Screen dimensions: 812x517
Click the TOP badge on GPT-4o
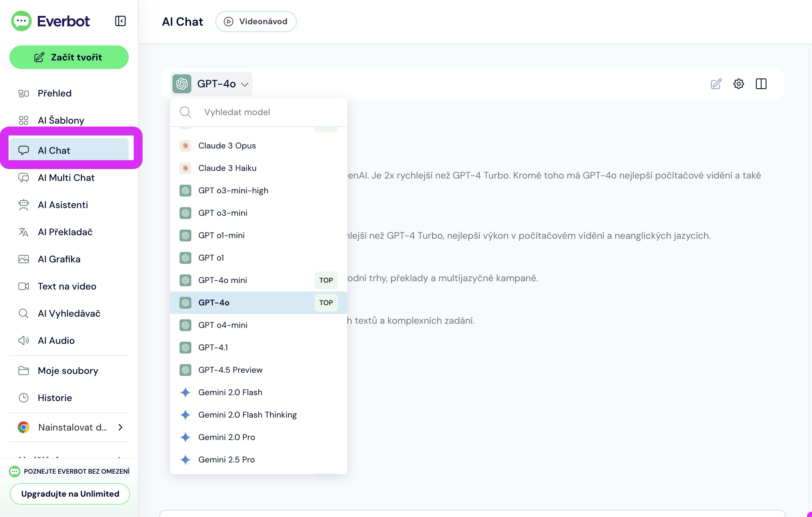pyautogui.click(x=326, y=302)
